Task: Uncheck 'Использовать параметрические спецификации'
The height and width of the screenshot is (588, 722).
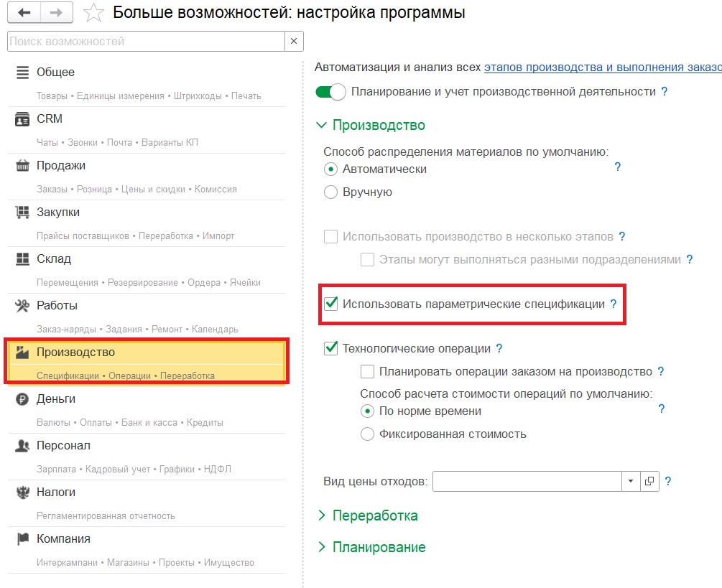Action: pyautogui.click(x=330, y=304)
